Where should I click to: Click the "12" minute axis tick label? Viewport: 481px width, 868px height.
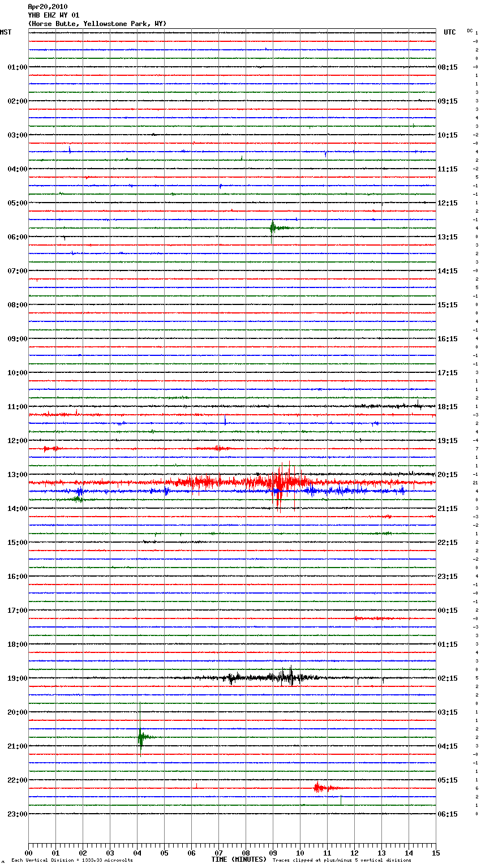[354, 853]
